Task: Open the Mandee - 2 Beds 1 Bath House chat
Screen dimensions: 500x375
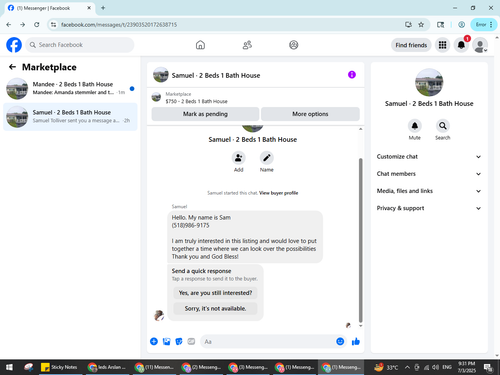Action: coord(70,88)
